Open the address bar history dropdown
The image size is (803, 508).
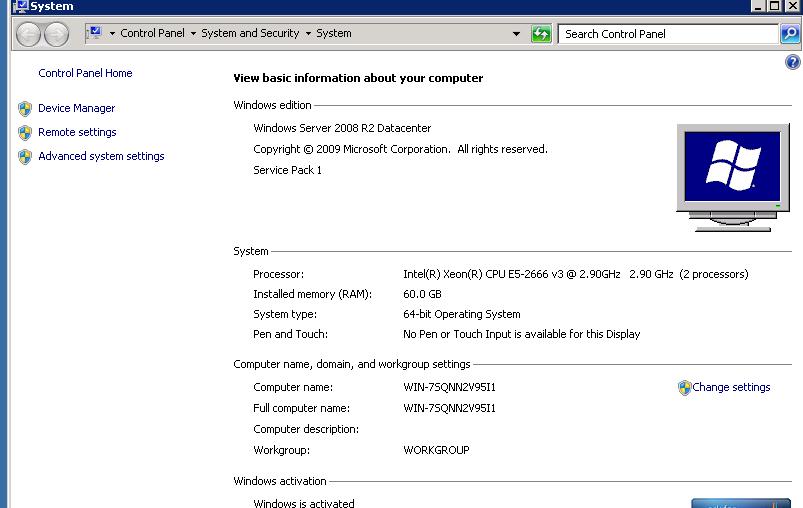(x=516, y=34)
